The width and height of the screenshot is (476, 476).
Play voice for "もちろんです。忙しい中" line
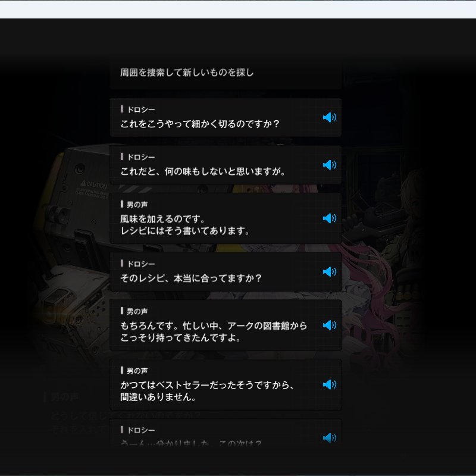[x=330, y=325]
